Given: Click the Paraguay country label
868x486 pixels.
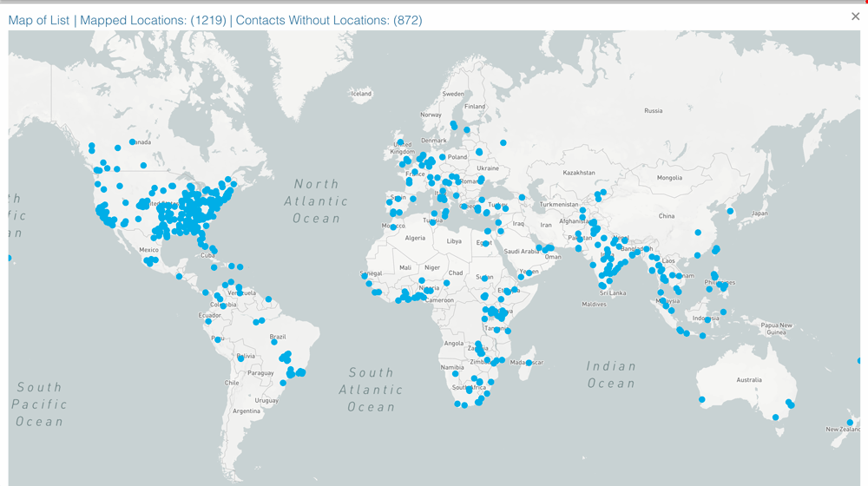Looking at the screenshot, I should (260, 373).
